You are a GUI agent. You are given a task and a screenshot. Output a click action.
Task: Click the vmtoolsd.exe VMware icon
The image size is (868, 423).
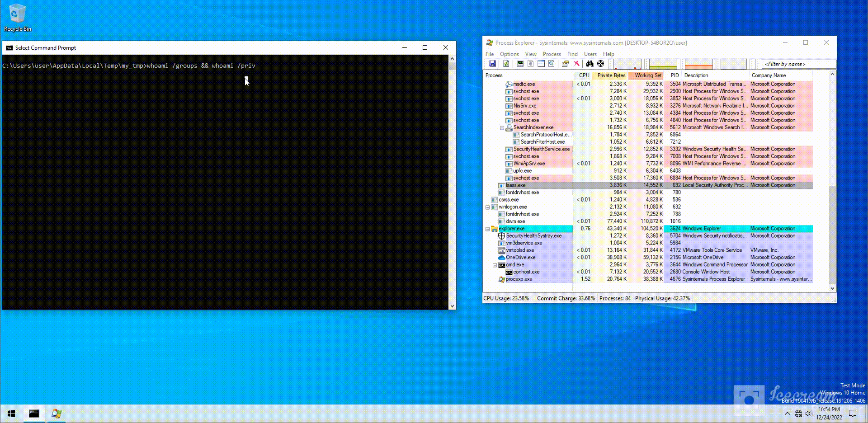(x=501, y=250)
